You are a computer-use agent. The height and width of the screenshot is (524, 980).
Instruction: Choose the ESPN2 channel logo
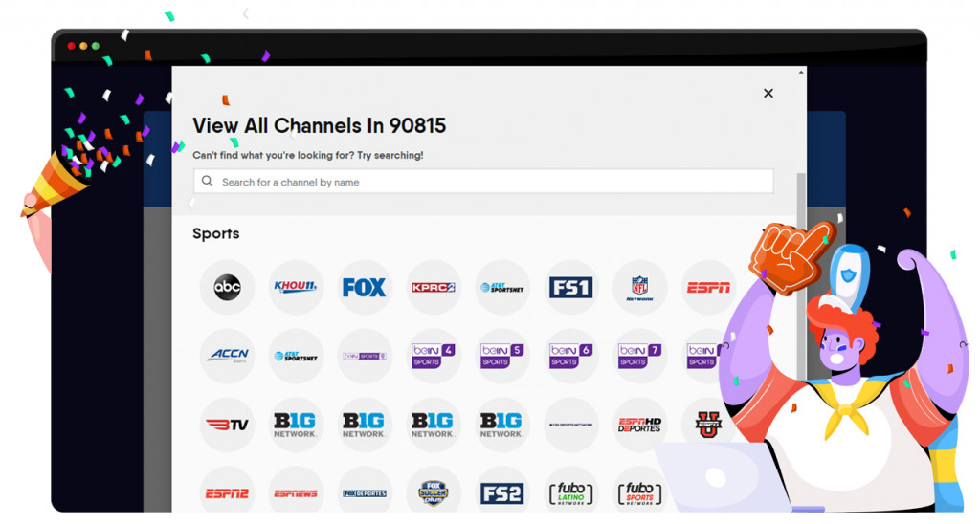[x=227, y=493]
